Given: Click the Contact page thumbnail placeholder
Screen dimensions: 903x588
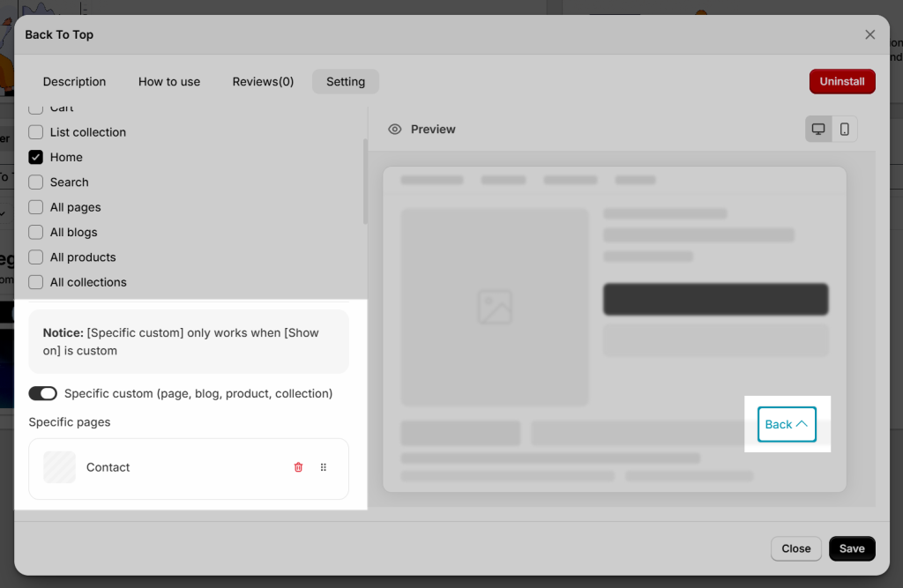Looking at the screenshot, I should pos(59,467).
